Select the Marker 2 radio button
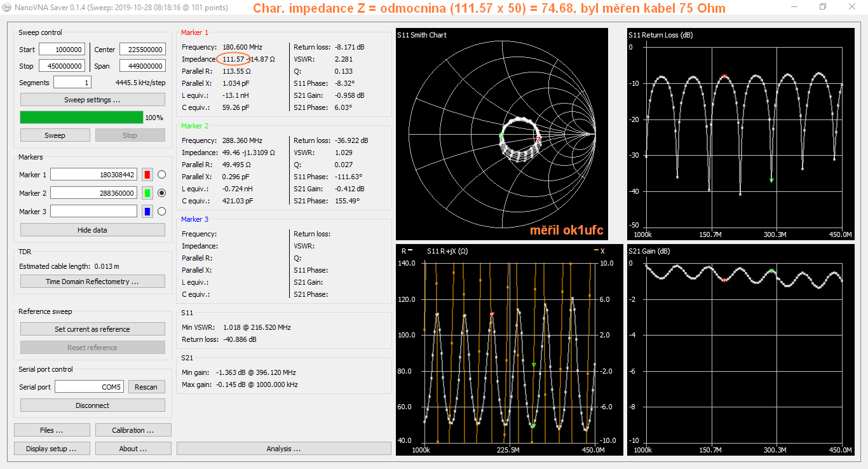This screenshot has width=868, height=469. 161,193
